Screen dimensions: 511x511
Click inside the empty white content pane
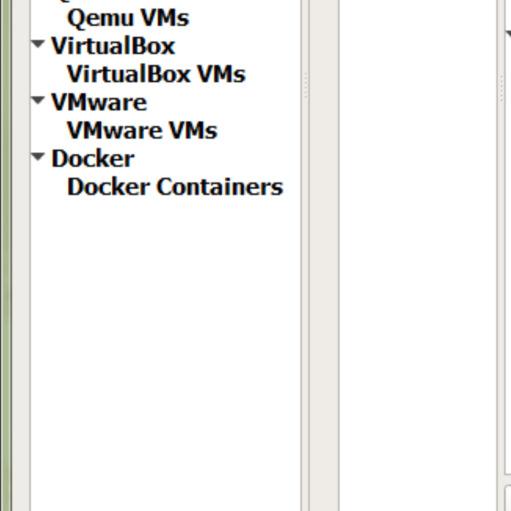[x=418, y=255]
